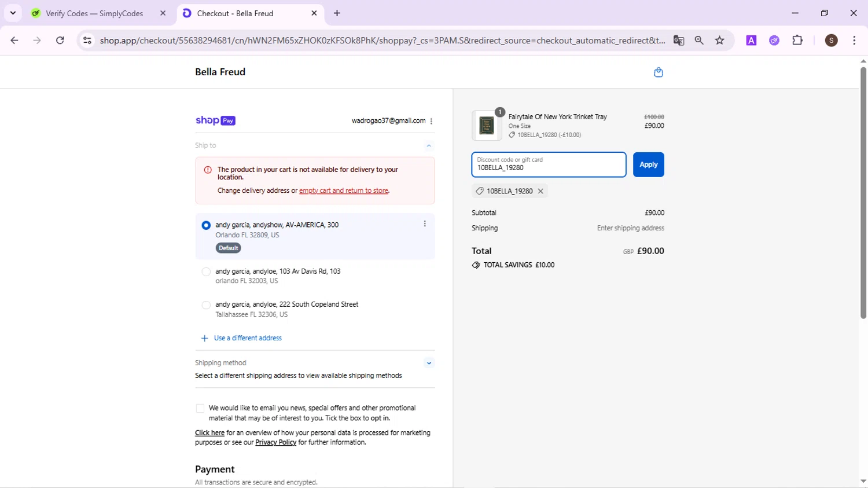
Task: Click the Payment heading
Action: [x=215, y=469]
